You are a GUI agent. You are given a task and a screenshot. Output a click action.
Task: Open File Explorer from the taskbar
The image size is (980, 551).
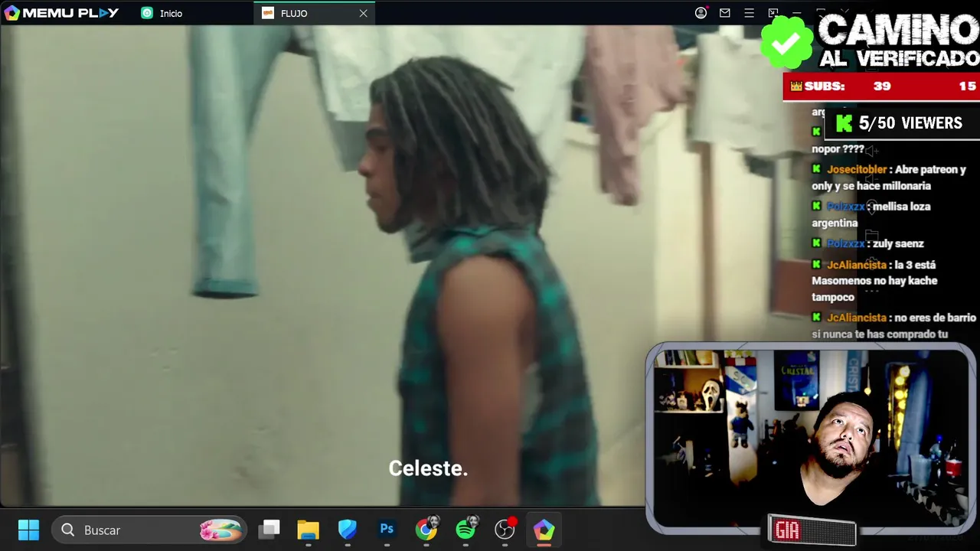pos(308,530)
